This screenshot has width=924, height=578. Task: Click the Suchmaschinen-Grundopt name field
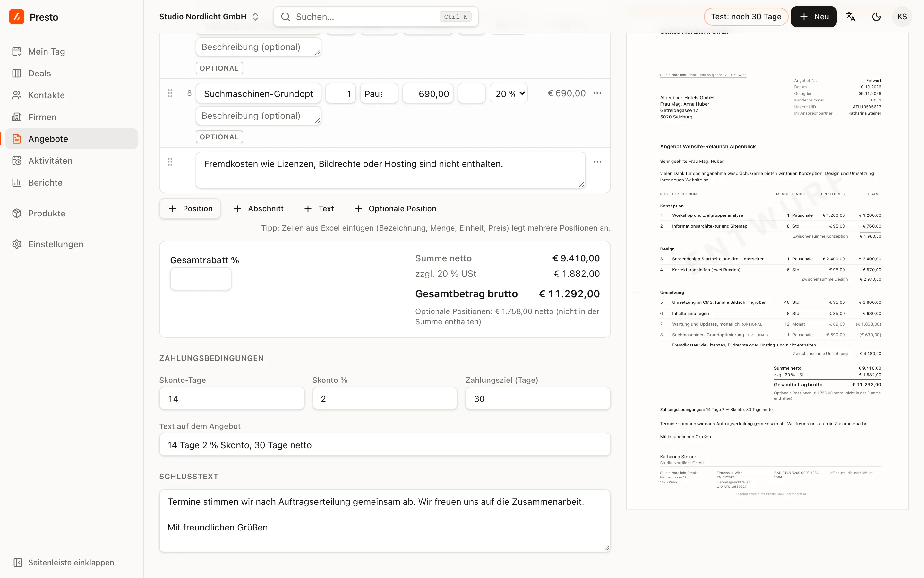[259, 94]
